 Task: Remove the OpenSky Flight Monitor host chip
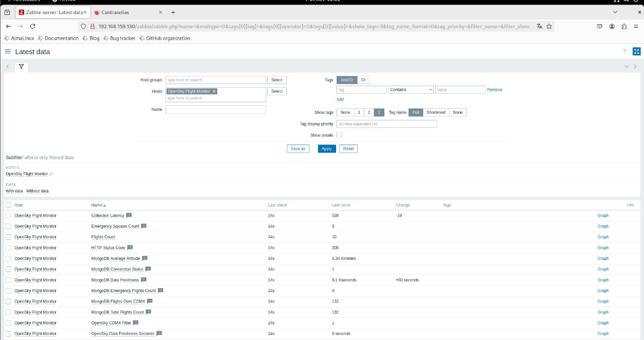pos(214,91)
